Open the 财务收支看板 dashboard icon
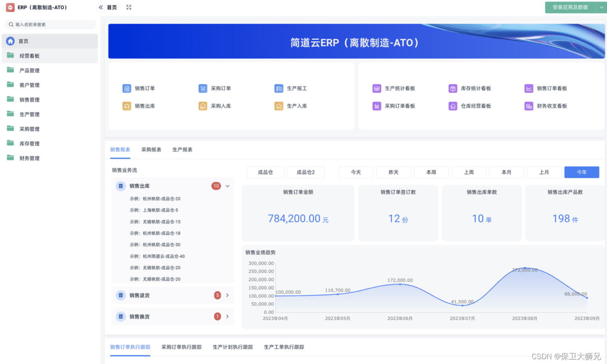This screenshot has width=607, height=364. click(546, 106)
